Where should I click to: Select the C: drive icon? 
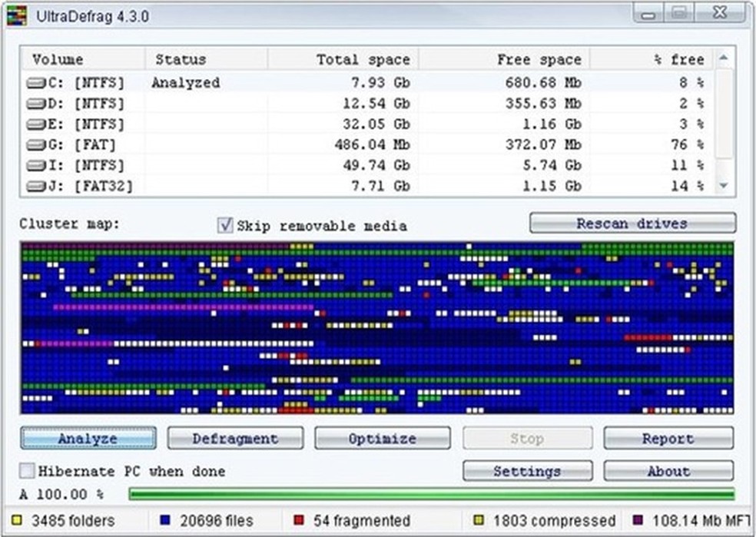pyautogui.click(x=37, y=83)
